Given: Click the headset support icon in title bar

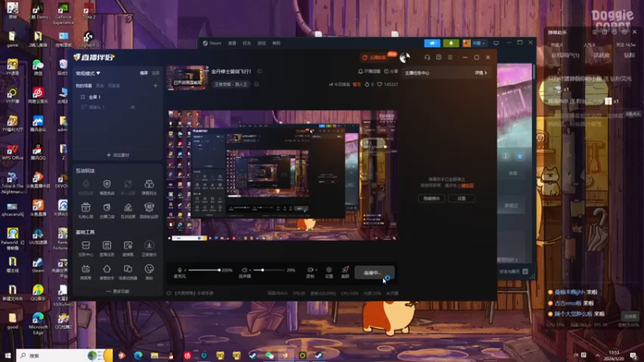Looking at the screenshot, I should (x=427, y=57).
